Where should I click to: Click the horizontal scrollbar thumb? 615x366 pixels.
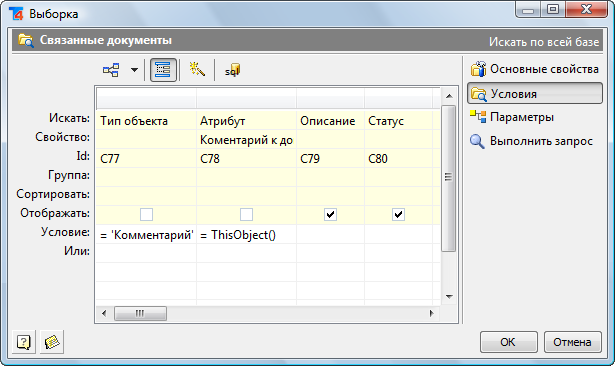coord(140,313)
